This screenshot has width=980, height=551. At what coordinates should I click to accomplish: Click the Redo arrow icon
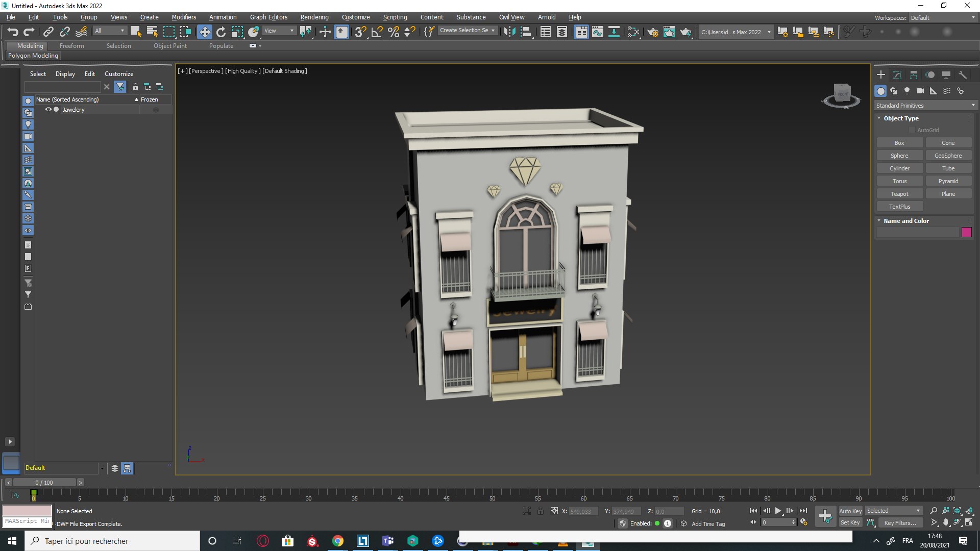coord(29,32)
